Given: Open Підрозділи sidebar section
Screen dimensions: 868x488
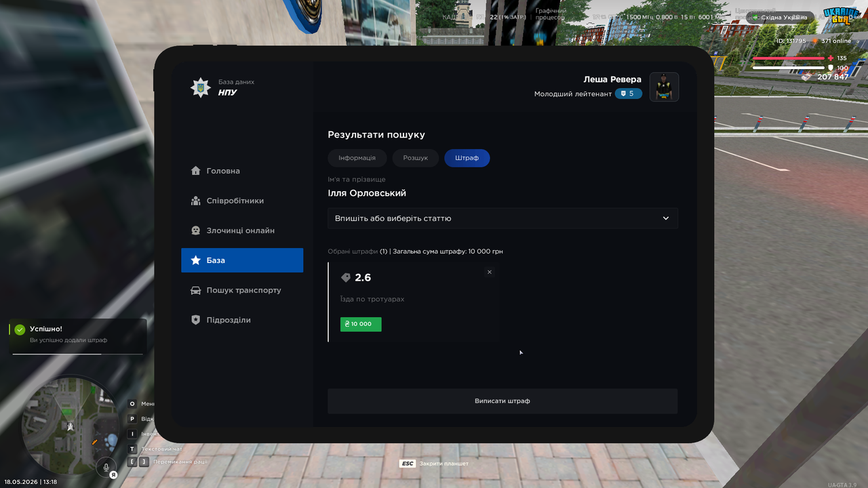Looking at the screenshot, I should tap(242, 320).
